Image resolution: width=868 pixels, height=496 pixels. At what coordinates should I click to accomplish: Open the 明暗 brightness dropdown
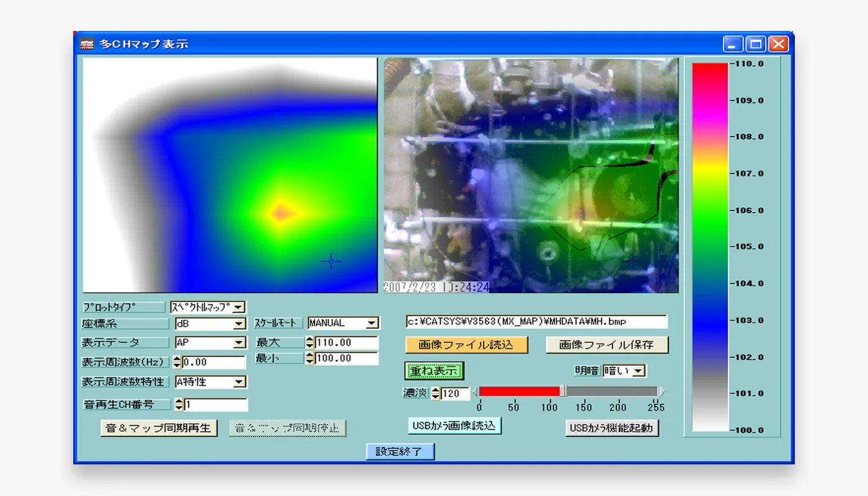pos(639,371)
